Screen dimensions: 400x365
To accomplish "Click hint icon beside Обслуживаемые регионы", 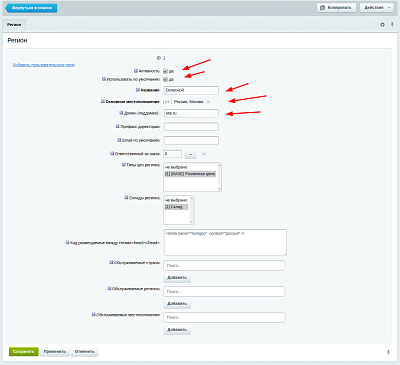I will [109, 288].
